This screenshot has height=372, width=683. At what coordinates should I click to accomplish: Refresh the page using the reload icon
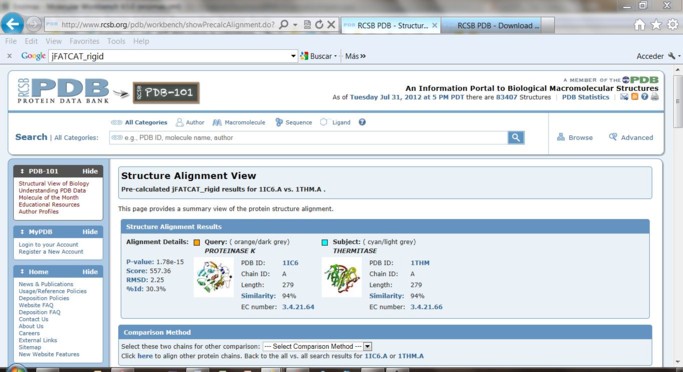[319, 24]
